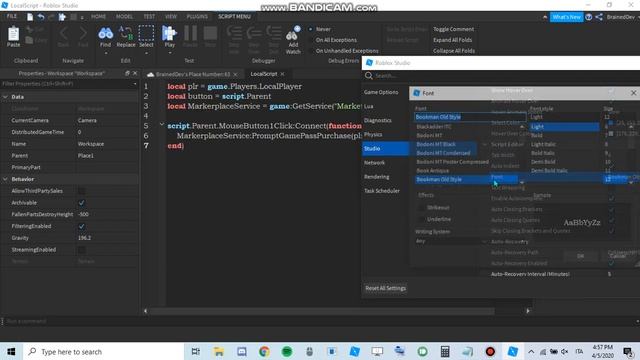Click the Paste clipboard icon
Image resolution: width=640 pixels, height=360 pixels.
click(13, 33)
